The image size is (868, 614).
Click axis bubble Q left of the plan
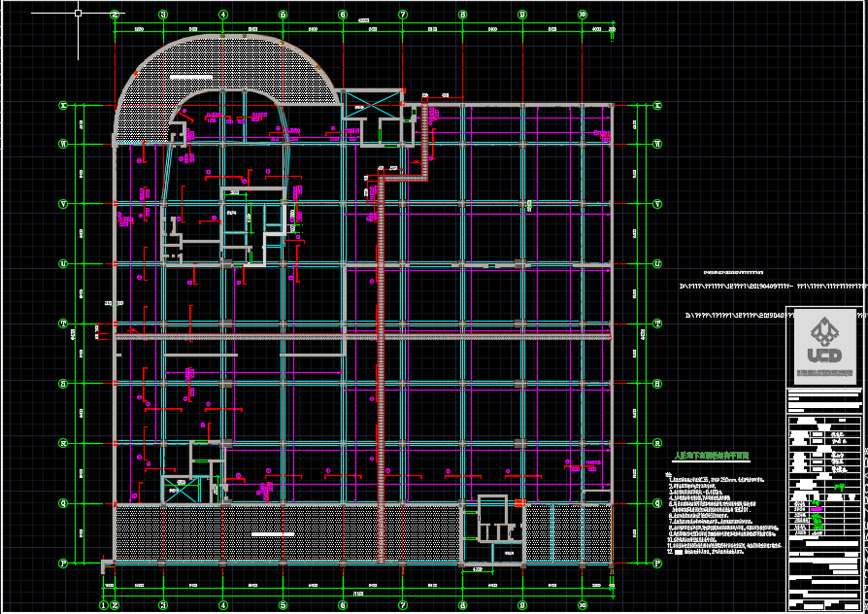coord(64,503)
